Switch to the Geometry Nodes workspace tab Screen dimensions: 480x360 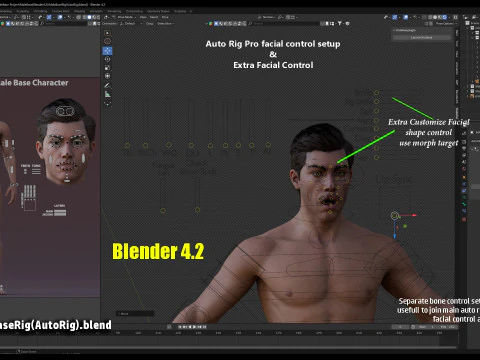click(158, 11)
